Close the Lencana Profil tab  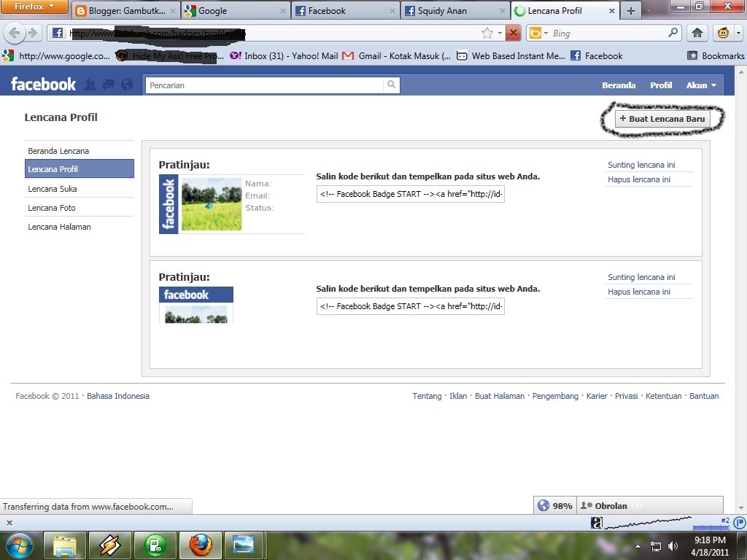point(612,10)
